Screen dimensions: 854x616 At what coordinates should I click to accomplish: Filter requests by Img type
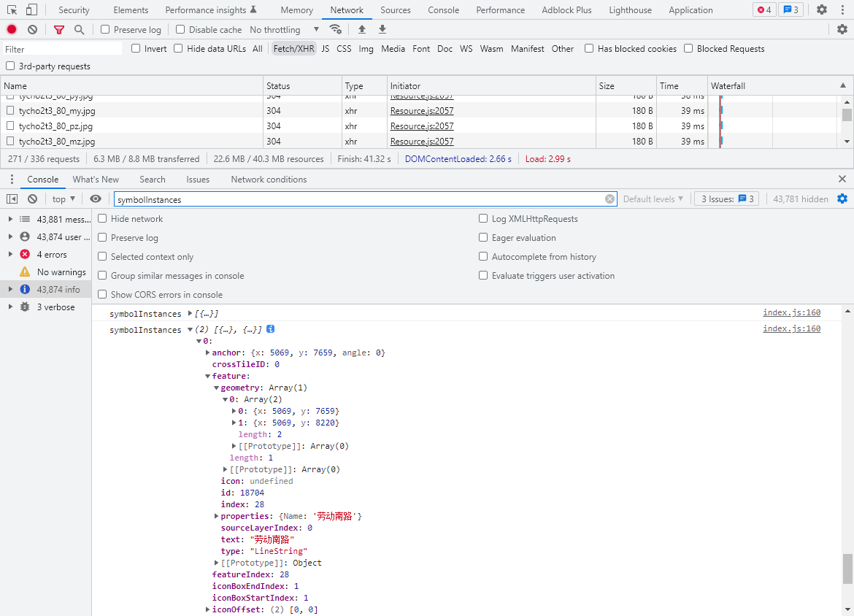[366, 48]
